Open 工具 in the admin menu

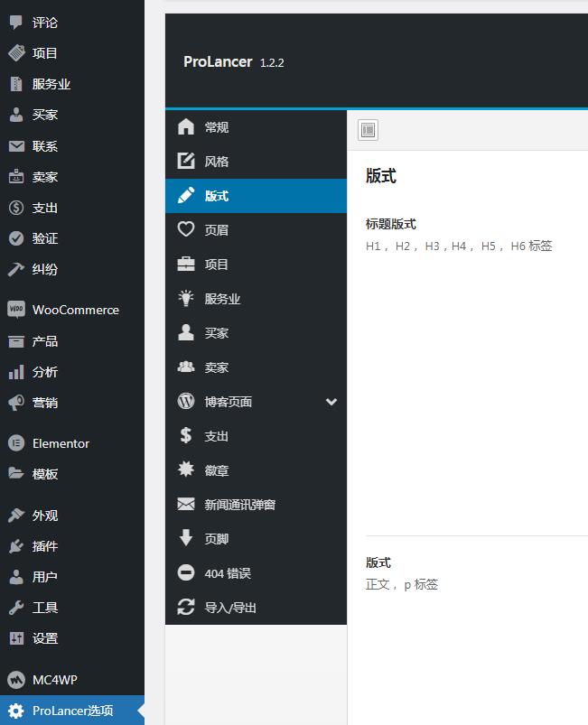pyautogui.click(x=72, y=608)
